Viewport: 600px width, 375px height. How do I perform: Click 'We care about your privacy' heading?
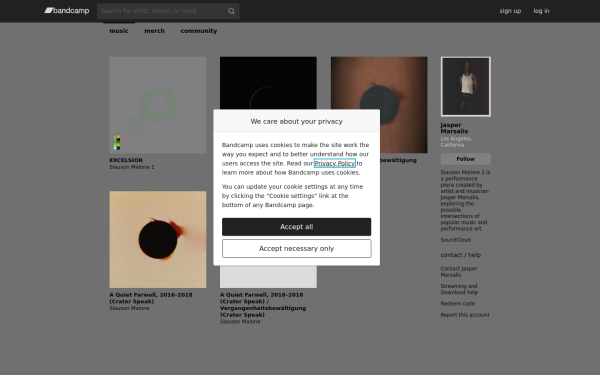tap(297, 121)
